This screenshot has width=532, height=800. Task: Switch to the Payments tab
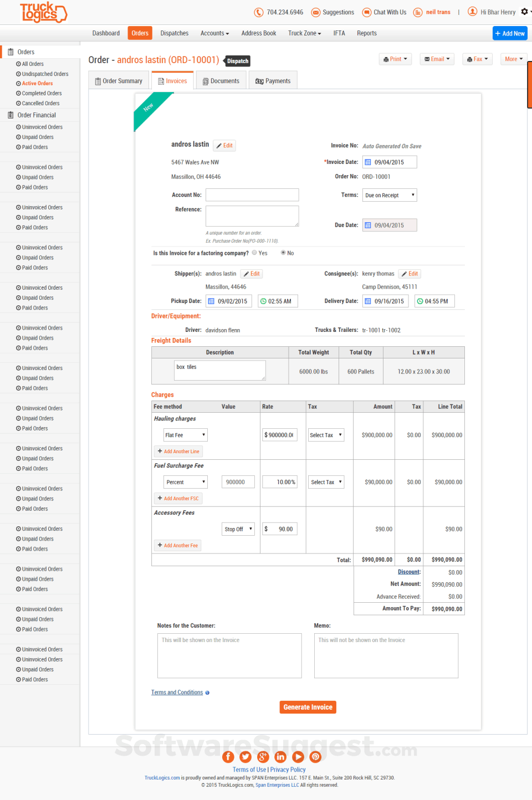click(x=273, y=81)
